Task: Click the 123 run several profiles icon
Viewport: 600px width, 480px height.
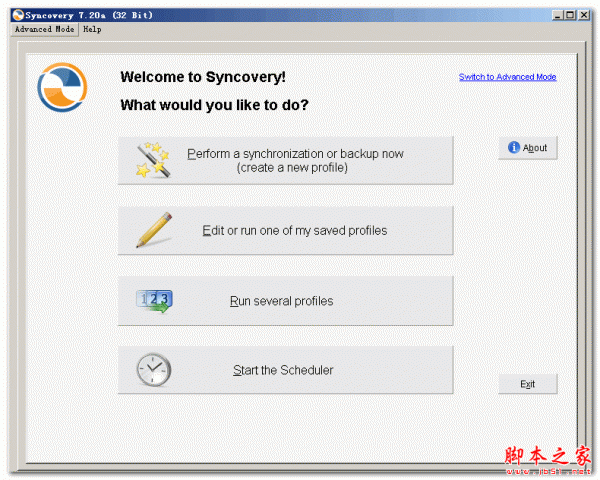Action: tap(154, 301)
